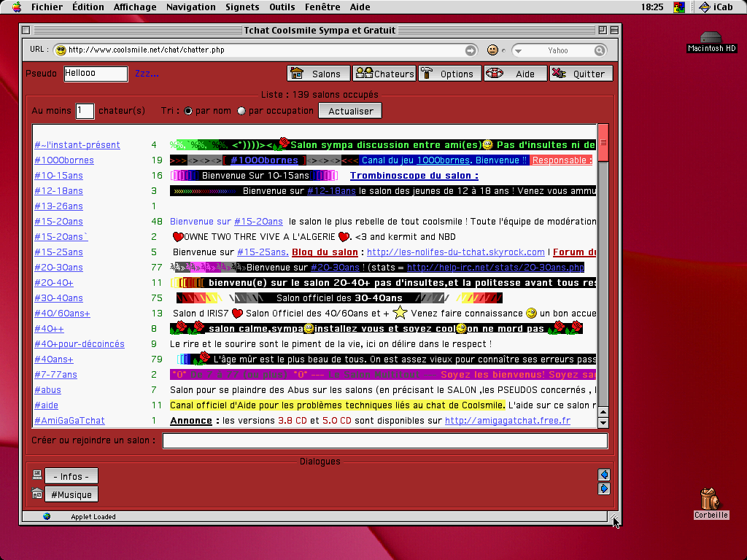Click the minimum chateurs number field
This screenshot has width=747, height=560.
(x=85, y=111)
